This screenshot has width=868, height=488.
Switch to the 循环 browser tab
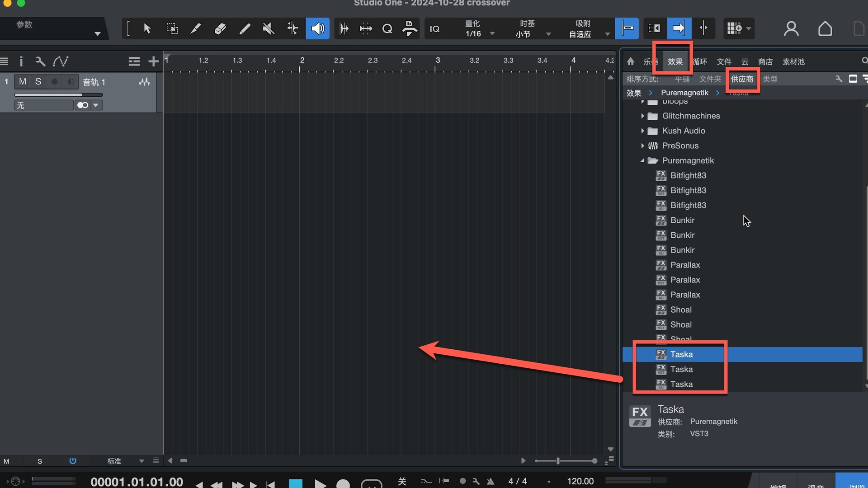tap(700, 61)
